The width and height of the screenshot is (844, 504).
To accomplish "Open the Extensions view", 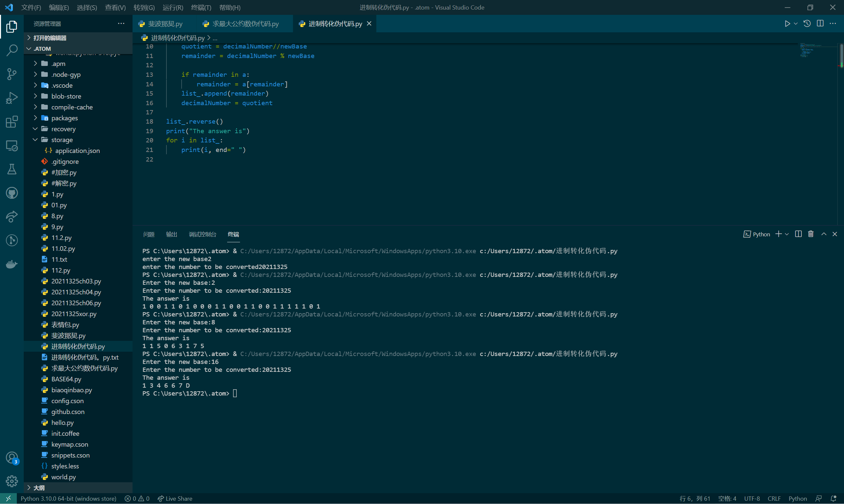I will point(12,122).
